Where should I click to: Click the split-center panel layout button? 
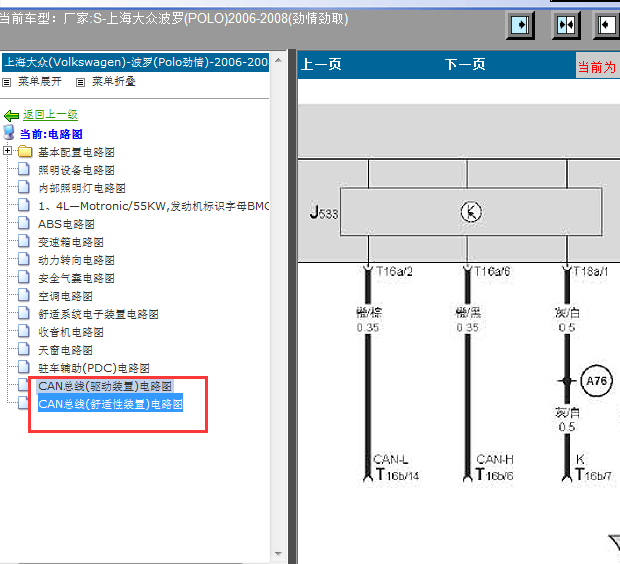coord(566,25)
